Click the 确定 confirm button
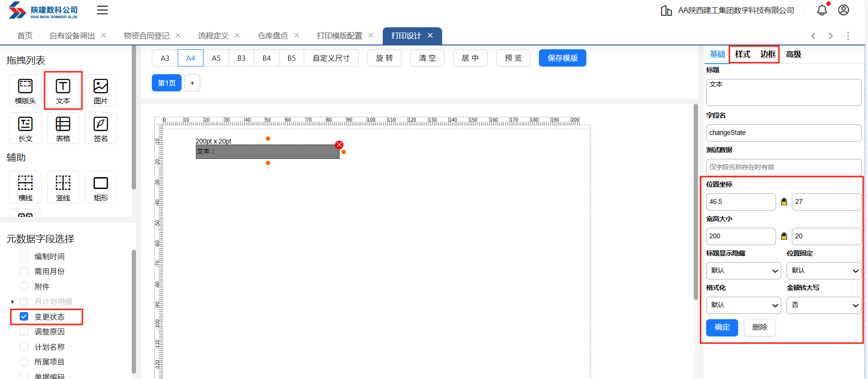868x379 pixels. (x=722, y=327)
